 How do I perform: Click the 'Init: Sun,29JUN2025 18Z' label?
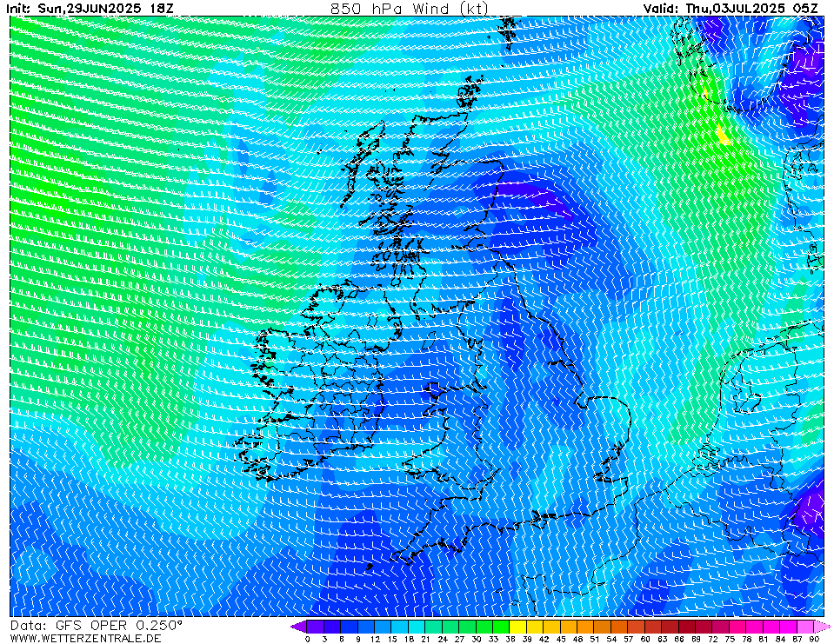coord(90,8)
